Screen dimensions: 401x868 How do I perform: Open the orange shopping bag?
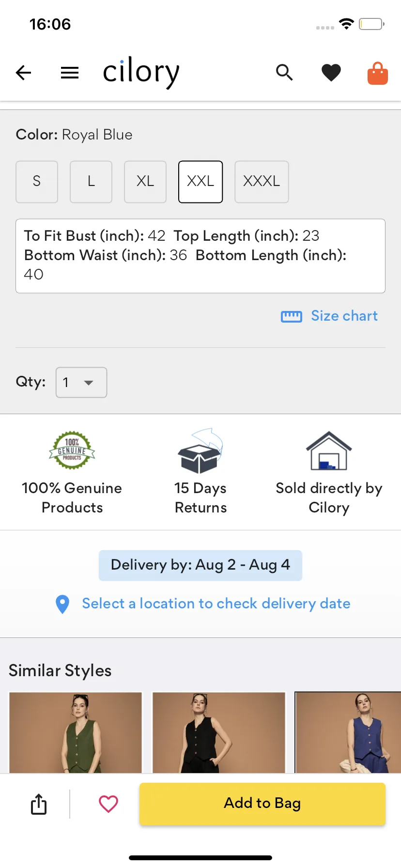pyautogui.click(x=378, y=74)
